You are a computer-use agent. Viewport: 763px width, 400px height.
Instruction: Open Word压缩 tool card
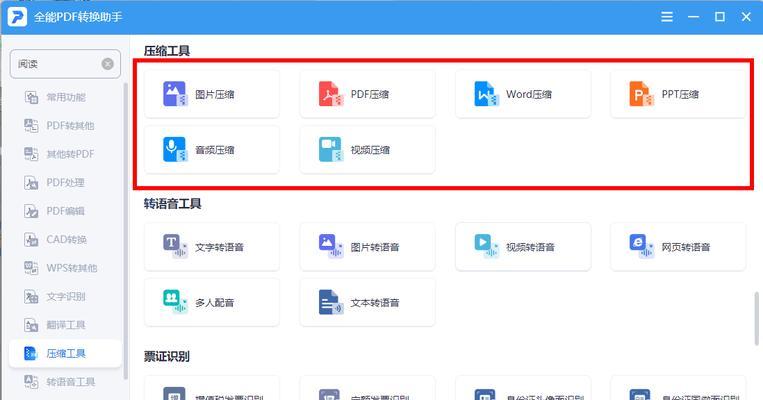[523, 94]
